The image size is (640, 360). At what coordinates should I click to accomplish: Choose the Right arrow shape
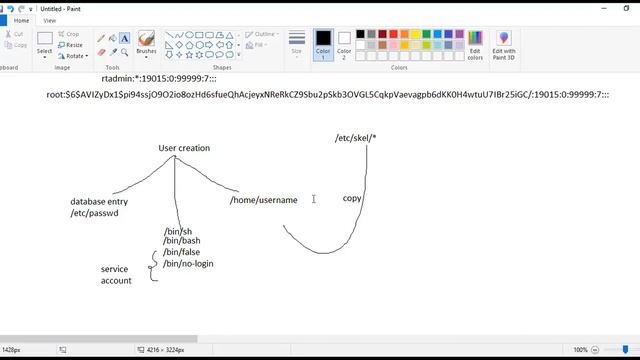click(x=209, y=45)
